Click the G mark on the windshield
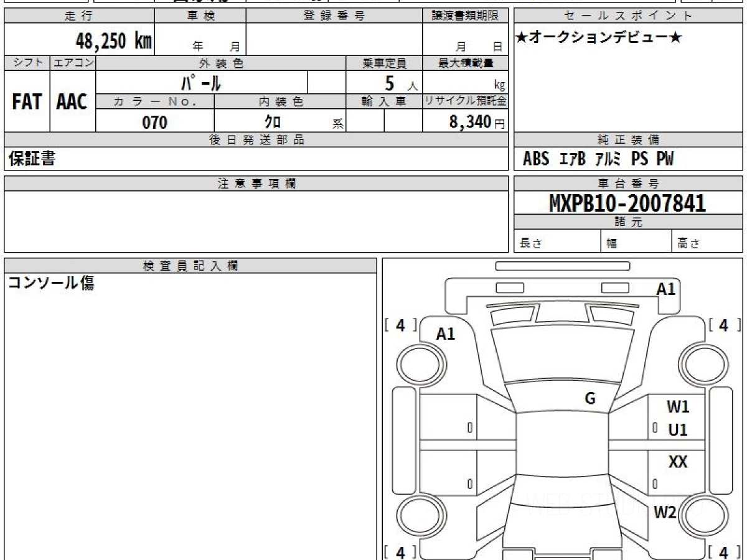Screen dimensions: 747x560 [590, 399]
